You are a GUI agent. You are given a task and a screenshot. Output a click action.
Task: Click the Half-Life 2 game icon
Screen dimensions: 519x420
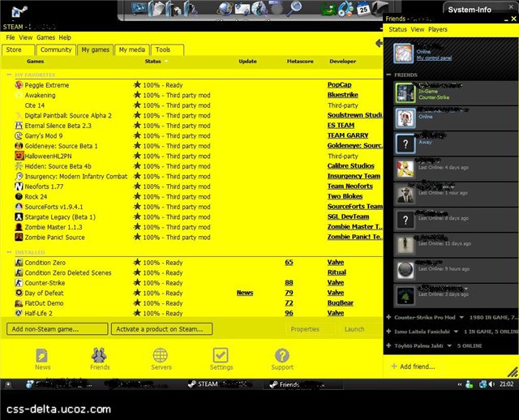(19, 313)
